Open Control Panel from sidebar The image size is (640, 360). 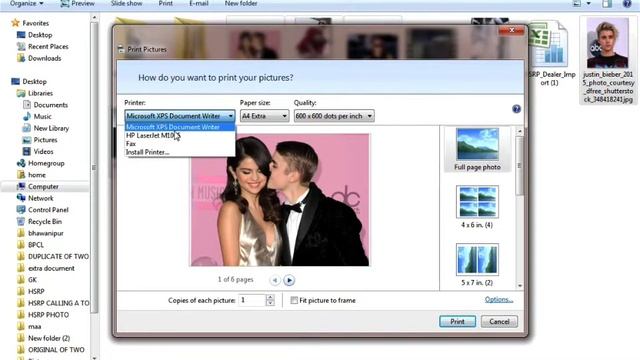click(48, 210)
